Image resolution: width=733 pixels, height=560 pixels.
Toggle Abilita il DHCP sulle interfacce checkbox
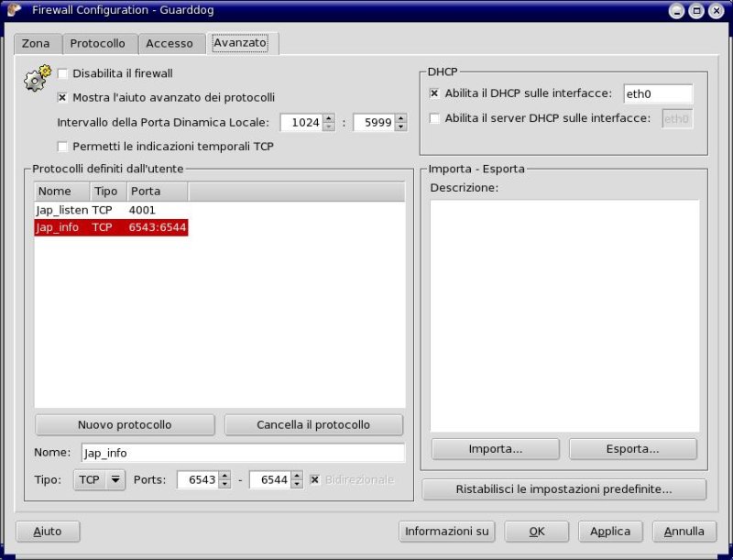click(434, 93)
